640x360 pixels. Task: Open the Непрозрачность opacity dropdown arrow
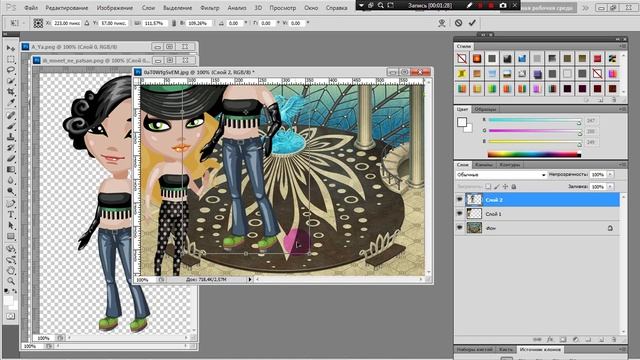611,174
